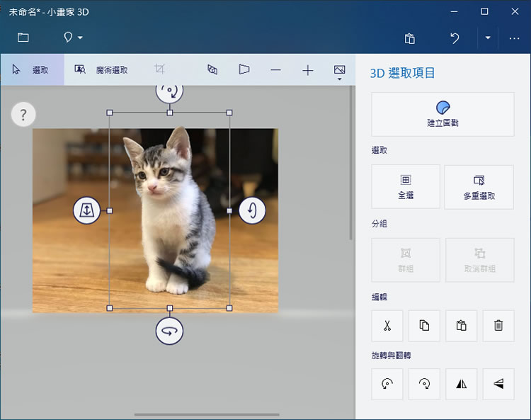The image size is (531, 420).
Task: Flip vertically with the flip icon
Action: 498,384
